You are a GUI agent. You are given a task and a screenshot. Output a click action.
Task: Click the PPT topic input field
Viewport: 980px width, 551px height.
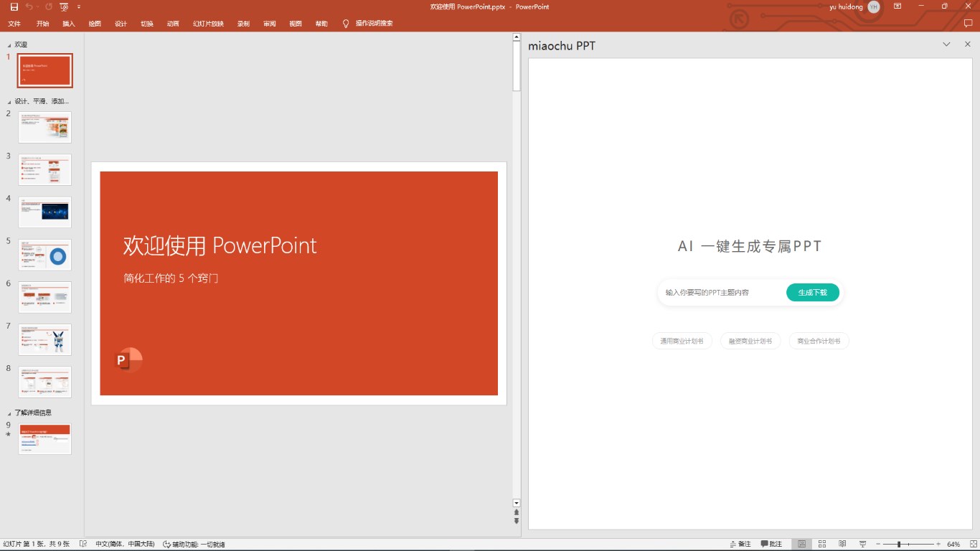pos(722,293)
